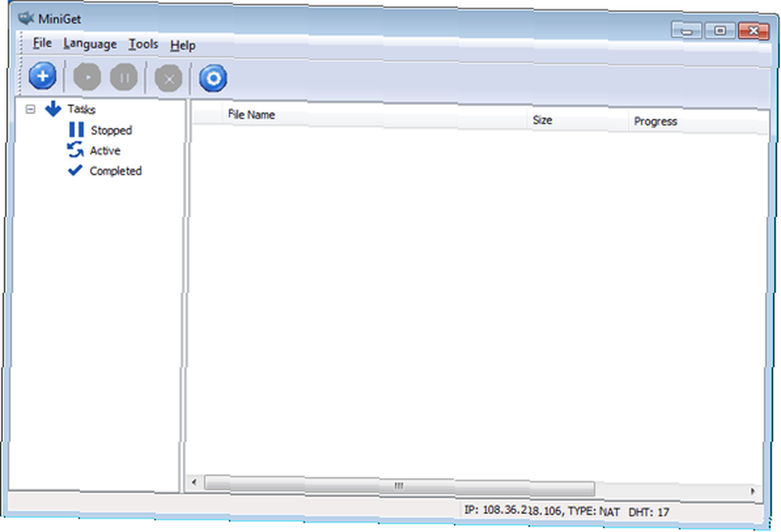Click the grayed Delete task X button
Image resolution: width=781 pixels, height=532 pixels.
point(169,79)
